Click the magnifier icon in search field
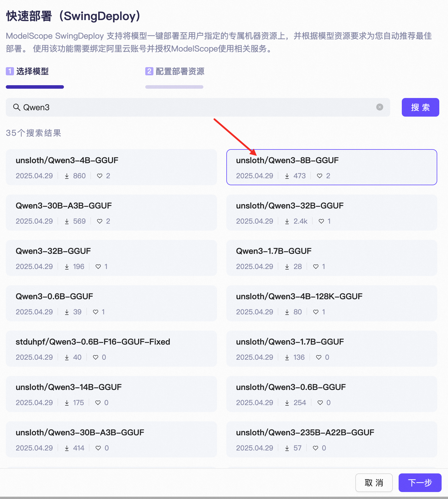The height and width of the screenshot is (499, 448). [x=17, y=107]
